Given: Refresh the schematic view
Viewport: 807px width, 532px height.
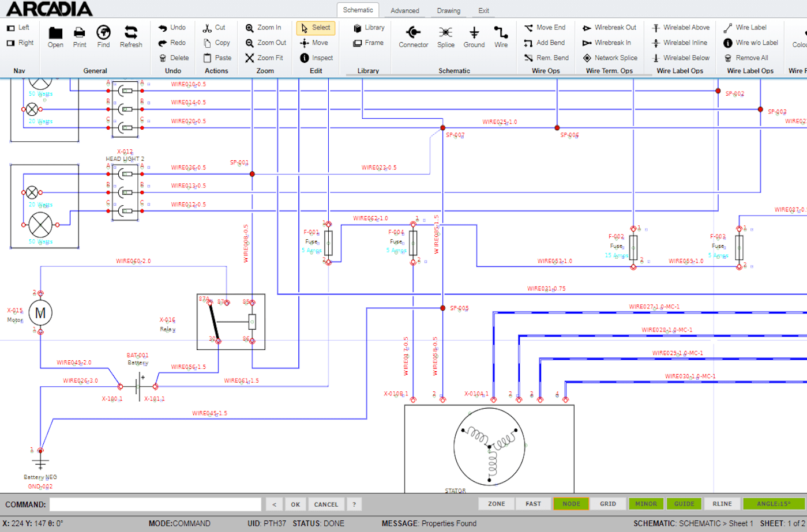Looking at the screenshot, I should pyautogui.click(x=131, y=33).
